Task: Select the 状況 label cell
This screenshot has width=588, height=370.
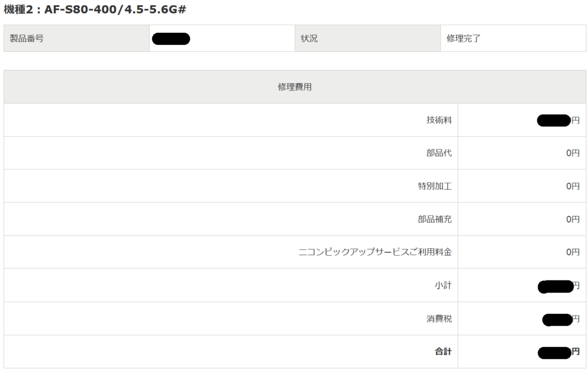Action: click(309, 38)
